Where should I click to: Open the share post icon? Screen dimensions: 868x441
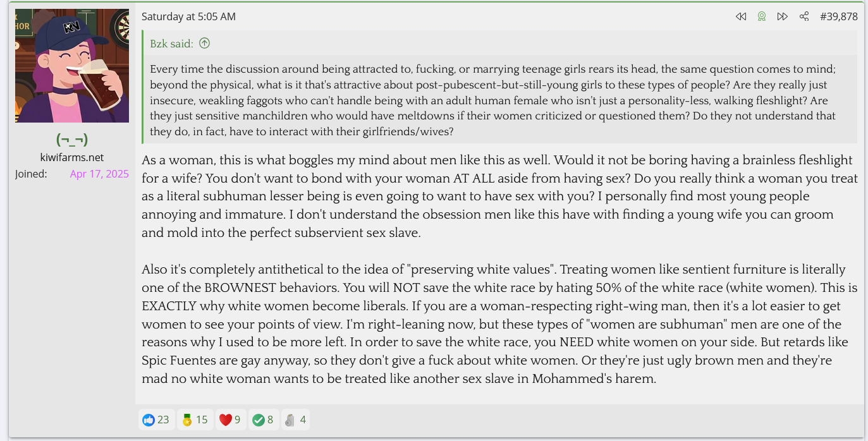tap(804, 16)
